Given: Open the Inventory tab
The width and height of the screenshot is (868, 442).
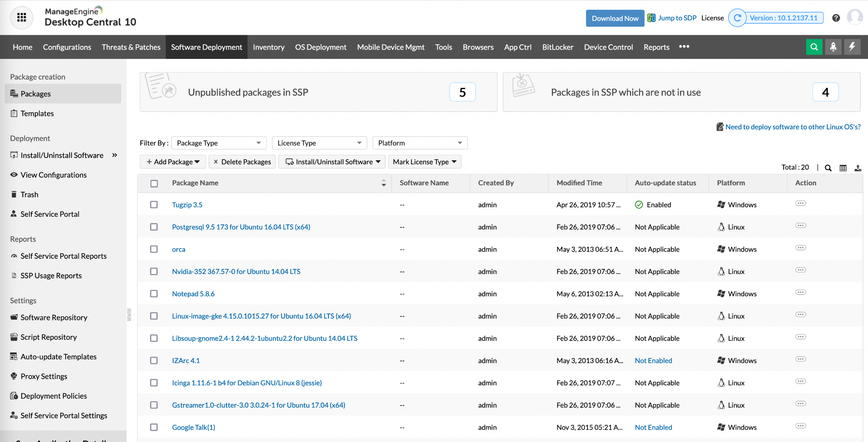Looking at the screenshot, I should coord(269,47).
